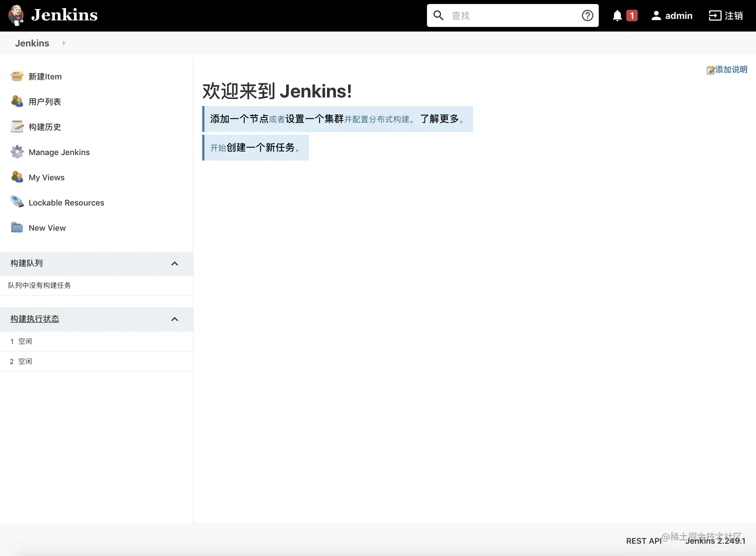Click the Jenkins title text in header
The image size is (756, 556).
64,15
